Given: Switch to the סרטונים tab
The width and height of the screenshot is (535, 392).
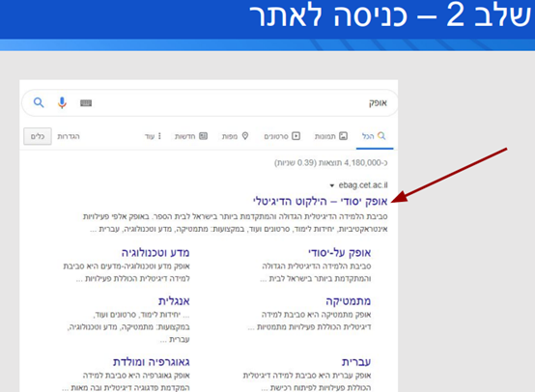Looking at the screenshot, I should click(282, 136).
